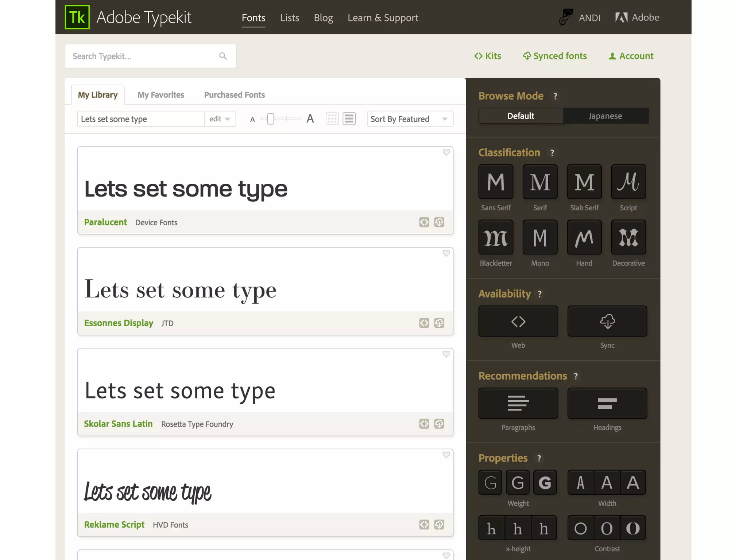Screen dimensions: 747x560
Task: Filter fonts by Script classification
Action: point(628,182)
